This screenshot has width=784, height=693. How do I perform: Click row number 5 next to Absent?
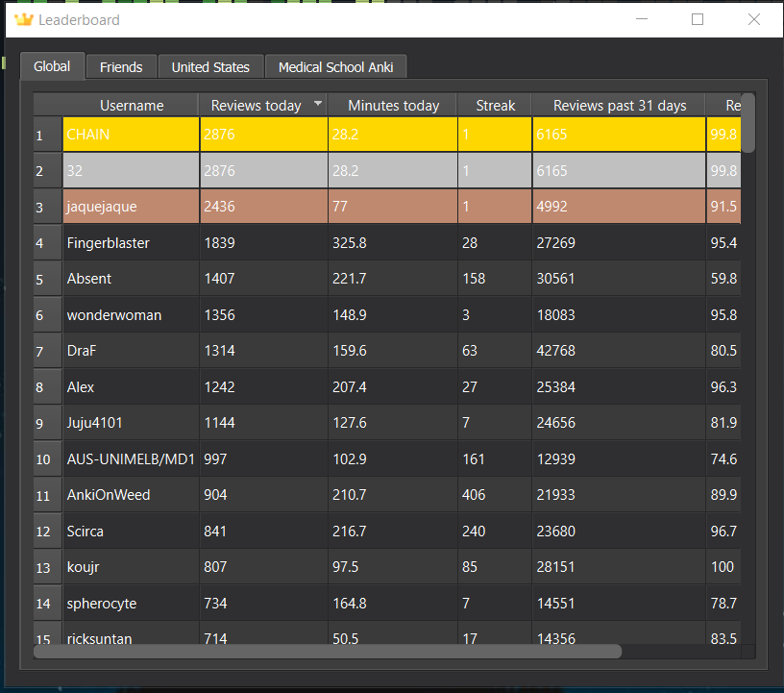[x=46, y=278]
